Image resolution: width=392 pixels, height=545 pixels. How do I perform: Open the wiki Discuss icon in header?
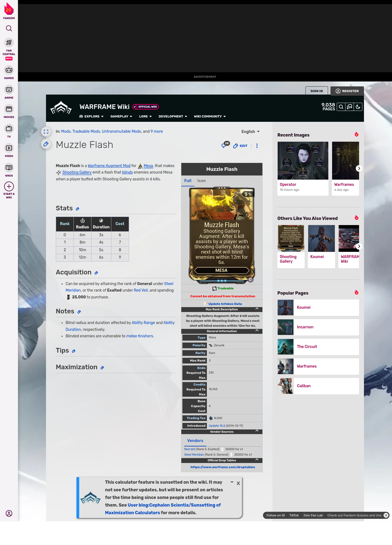350,107
